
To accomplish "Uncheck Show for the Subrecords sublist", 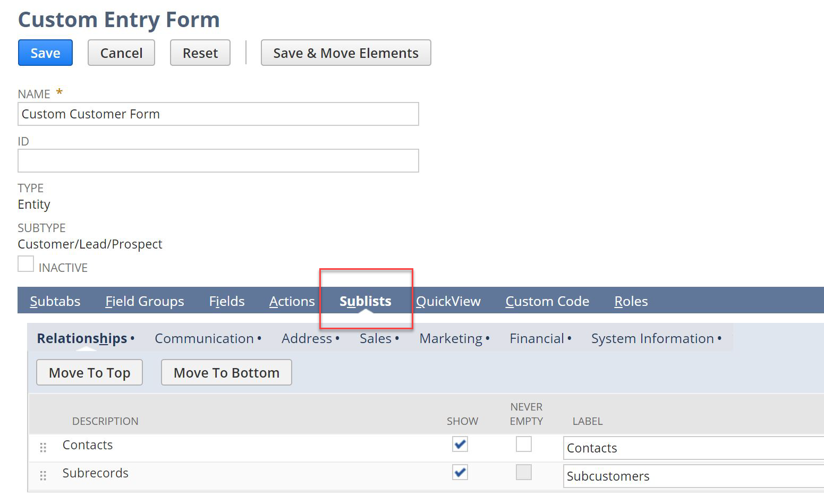I will pyautogui.click(x=460, y=472).
